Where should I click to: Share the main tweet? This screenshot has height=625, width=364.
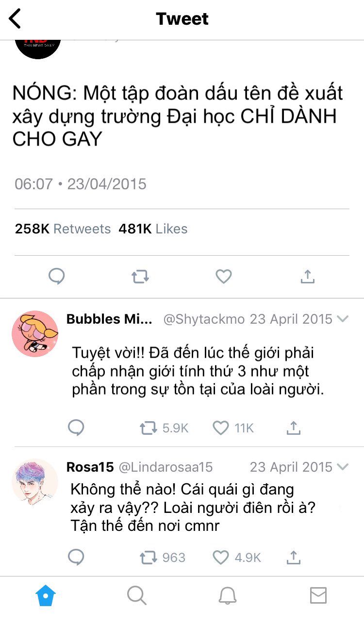(307, 276)
